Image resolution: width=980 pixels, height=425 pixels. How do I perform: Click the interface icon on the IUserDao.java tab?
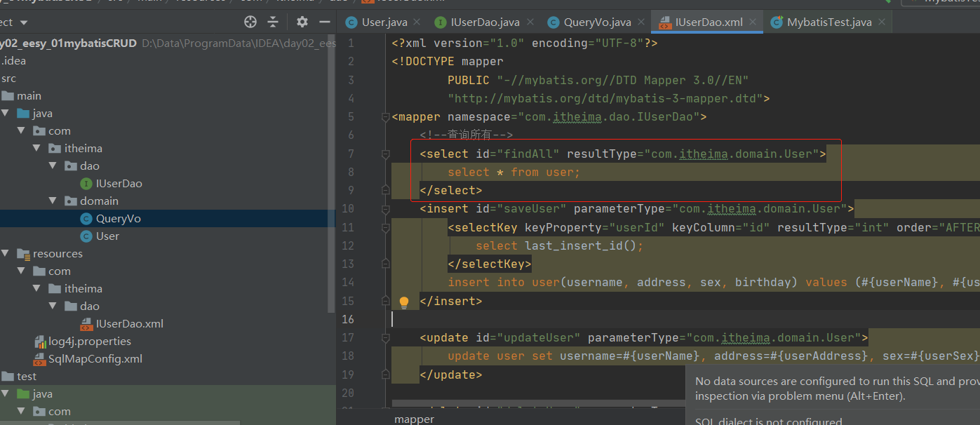pos(441,22)
